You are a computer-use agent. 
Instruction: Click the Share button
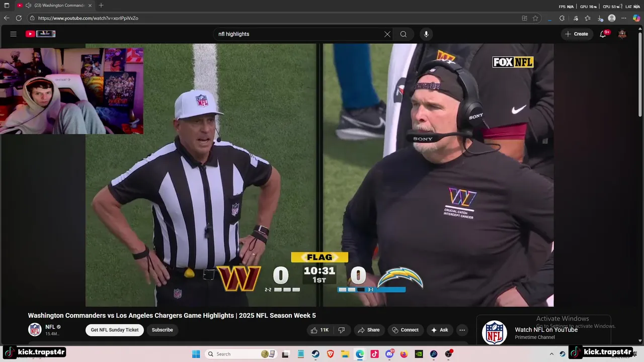[x=368, y=330]
